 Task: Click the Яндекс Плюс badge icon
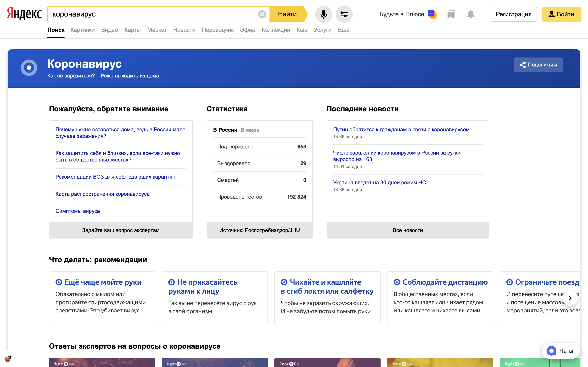click(x=432, y=14)
